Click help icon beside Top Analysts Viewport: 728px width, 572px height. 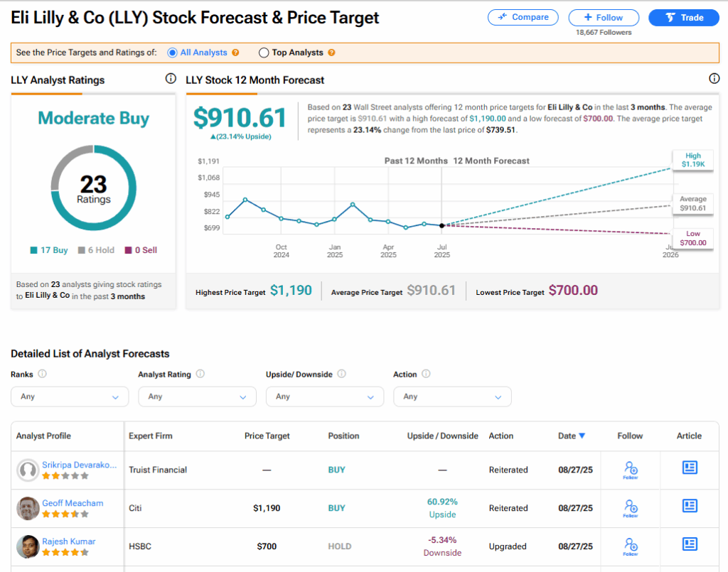tap(331, 53)
